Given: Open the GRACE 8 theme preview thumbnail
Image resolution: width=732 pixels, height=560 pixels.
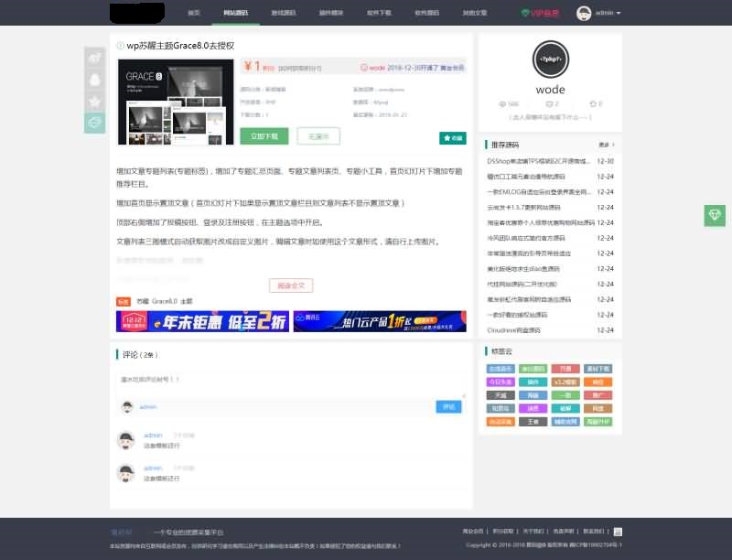Looking at the screenshot, I should pos(176,102).
